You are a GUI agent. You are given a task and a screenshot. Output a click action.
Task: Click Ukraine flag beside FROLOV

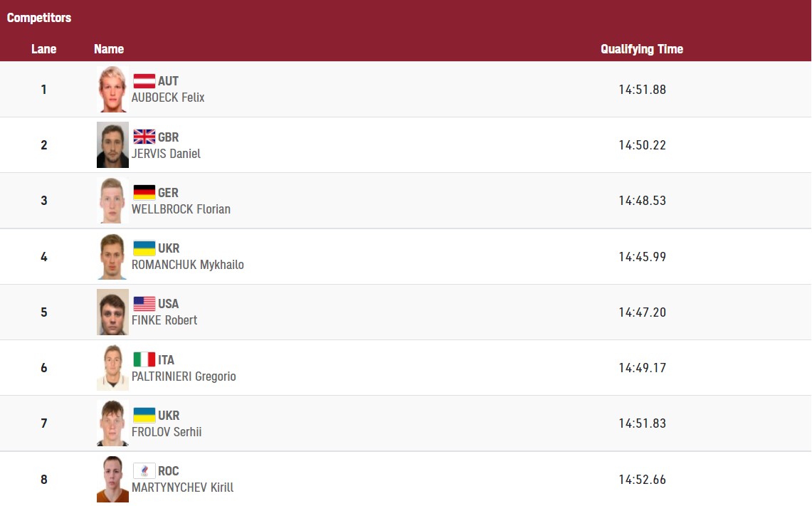point(144,415)
